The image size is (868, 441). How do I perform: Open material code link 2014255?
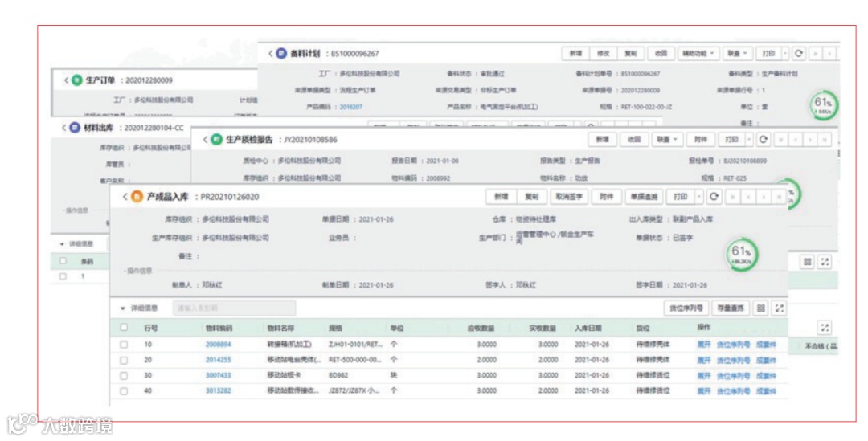point(218,360)
